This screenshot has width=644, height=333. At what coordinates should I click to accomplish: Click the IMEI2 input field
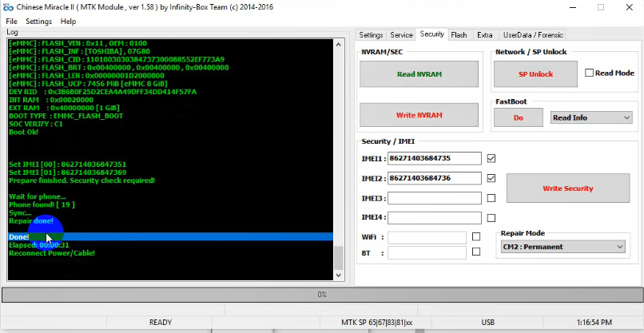pos(435,178)
